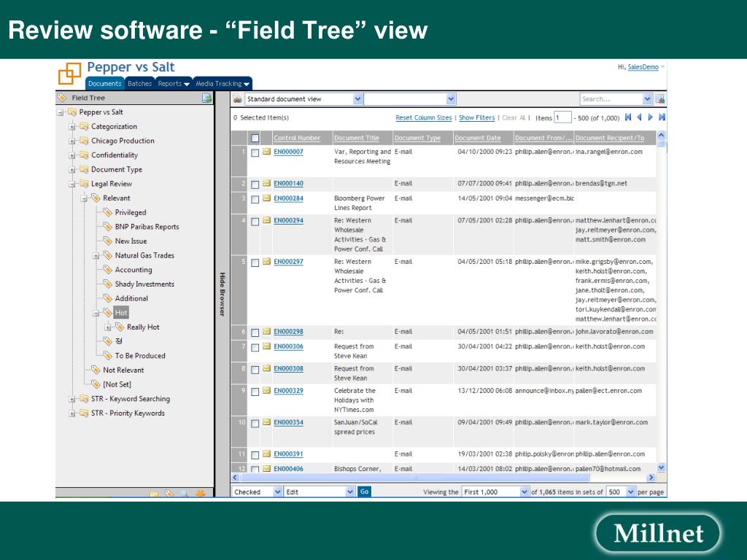The width and height of the screenshot is (747, 560).
Task: Check the box for document EN000391
Action: click(255, 455)
